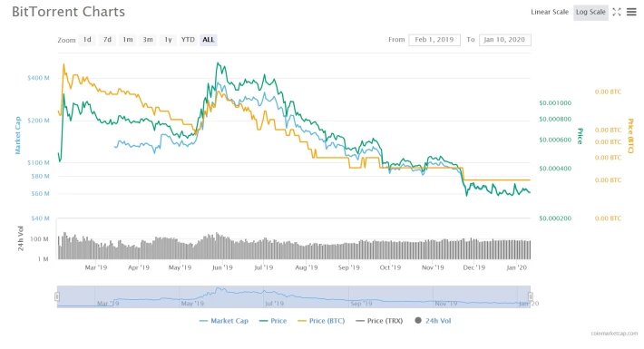Toggle fullscreen chart icon
The width and height of the screenshot is (644, 349).
tap(617, 12)
